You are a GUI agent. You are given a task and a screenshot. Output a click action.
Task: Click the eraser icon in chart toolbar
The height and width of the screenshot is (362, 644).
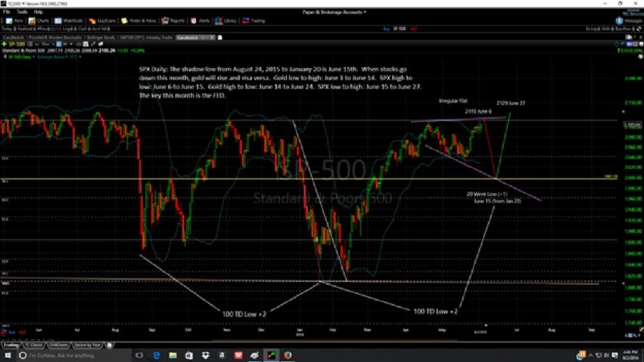pyautogui.click(x=101, y=44)
